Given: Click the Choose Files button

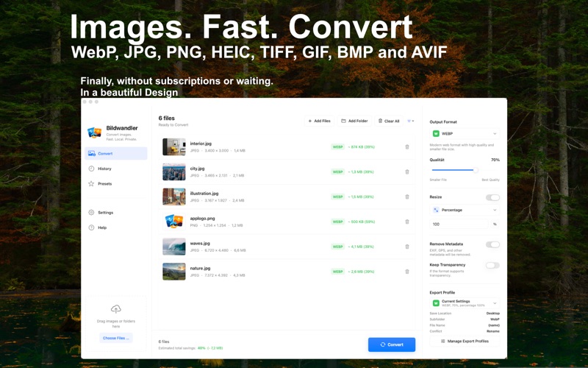Looking at the screenshot, I should 116,338.
